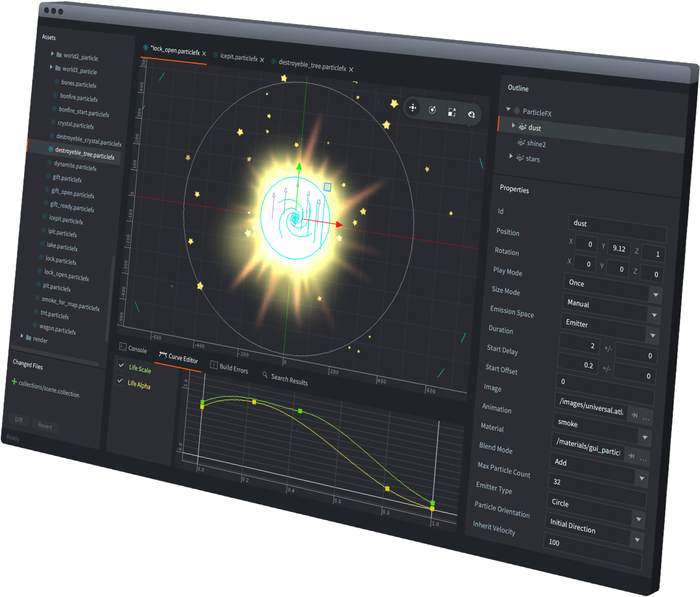
Task: Click the Console terminal icon
Action: click(x=123, y=347)
